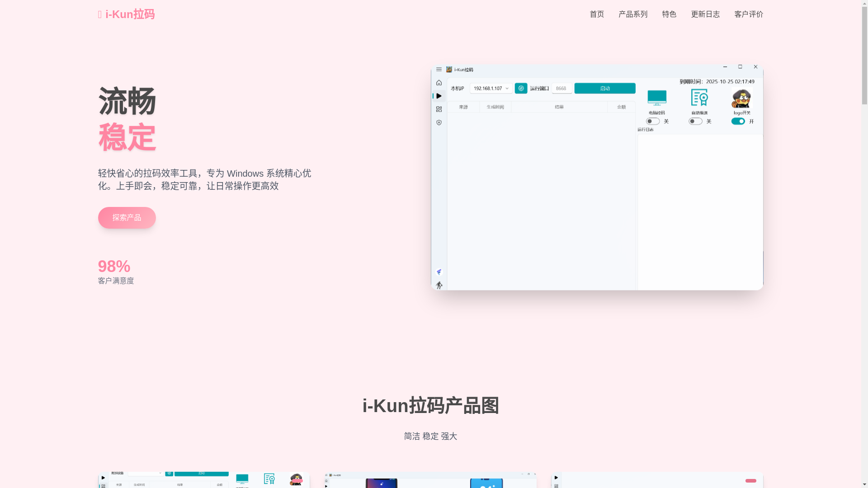The width and height of the screenshot is (868, 488).
Task: Click the teal basketball refresh icon button
Action: click(x=521, y=88)
